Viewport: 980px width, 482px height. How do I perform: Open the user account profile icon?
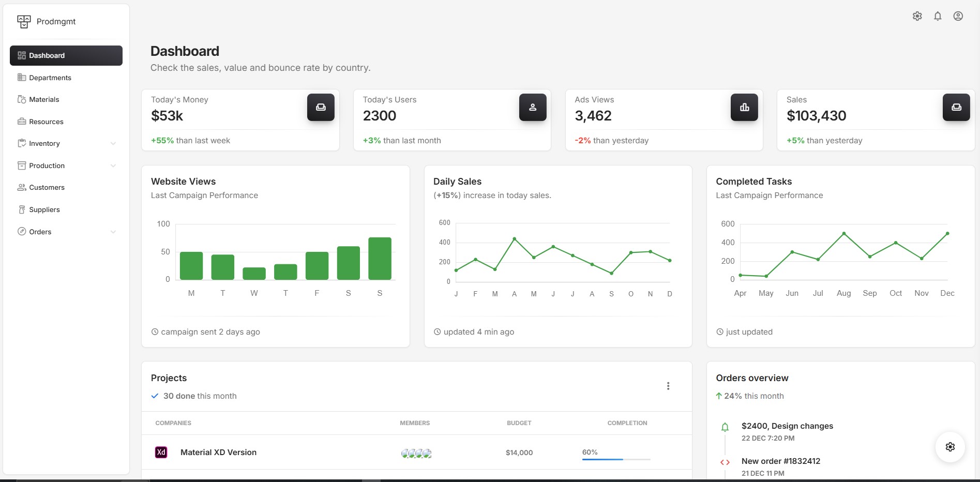[x=958, y=16]
